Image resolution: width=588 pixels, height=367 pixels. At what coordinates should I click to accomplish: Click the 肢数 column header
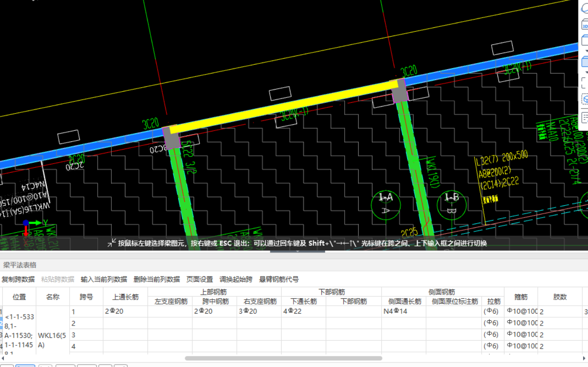[x=560, y=297]
